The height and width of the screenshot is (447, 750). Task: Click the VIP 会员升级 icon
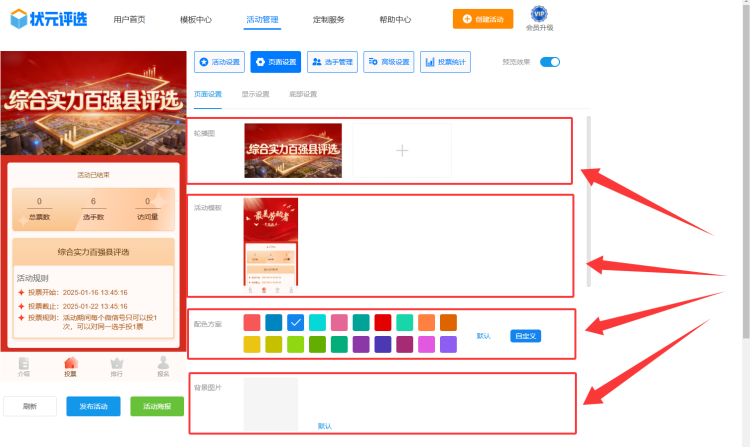coord(540,19)
